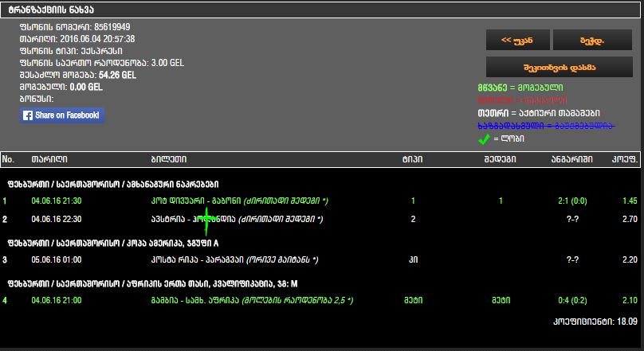
Task: Select the 'შედეგი' column header
Action: 500,159
